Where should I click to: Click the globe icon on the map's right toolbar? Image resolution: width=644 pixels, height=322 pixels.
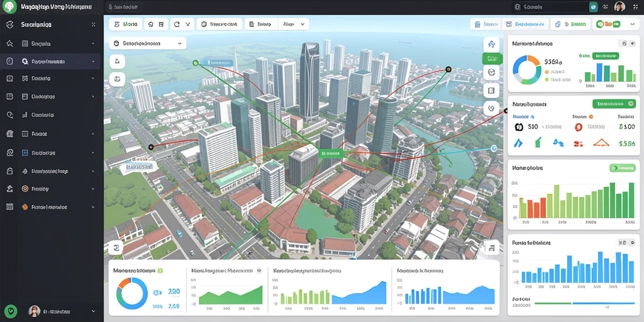pyautogui.click(x=492, y=72)
